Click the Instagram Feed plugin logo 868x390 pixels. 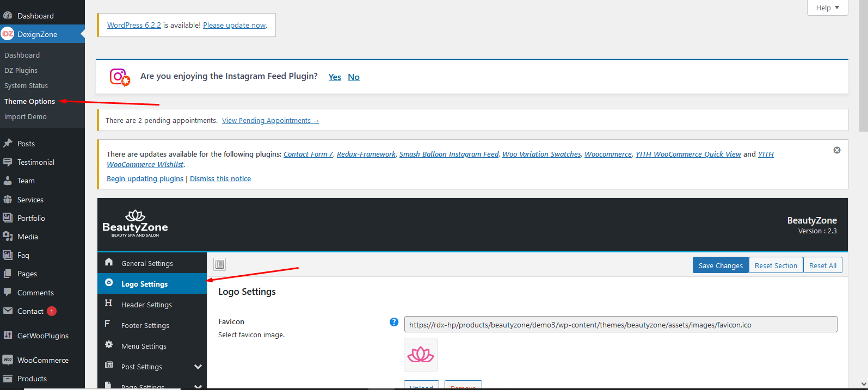120,77
